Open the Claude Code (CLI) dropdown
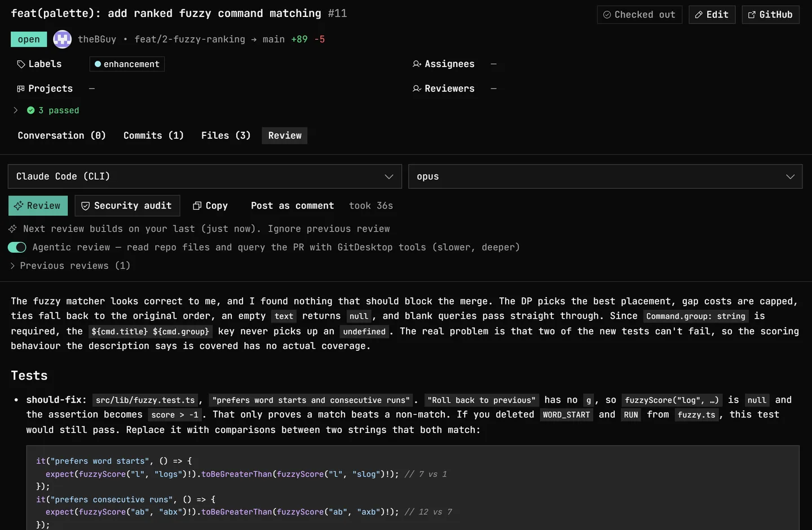This screenshot has height=530, width=812. [205, 176]
